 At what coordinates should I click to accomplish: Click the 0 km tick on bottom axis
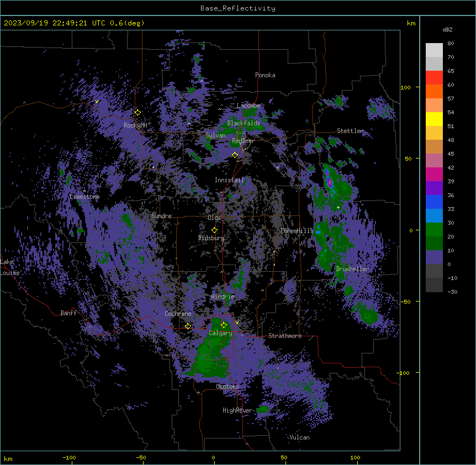(x=213, y=457)
